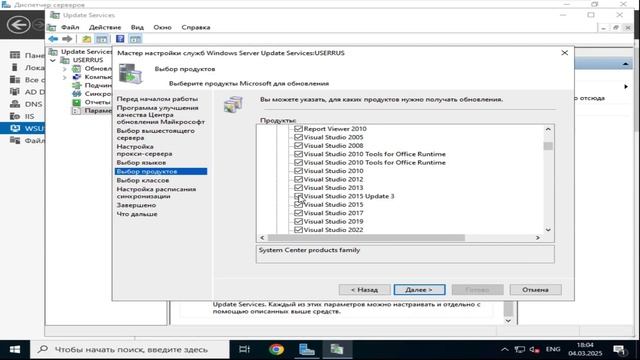
Task: Toggle the action pane toolbar icon
Action: point(135,39)
